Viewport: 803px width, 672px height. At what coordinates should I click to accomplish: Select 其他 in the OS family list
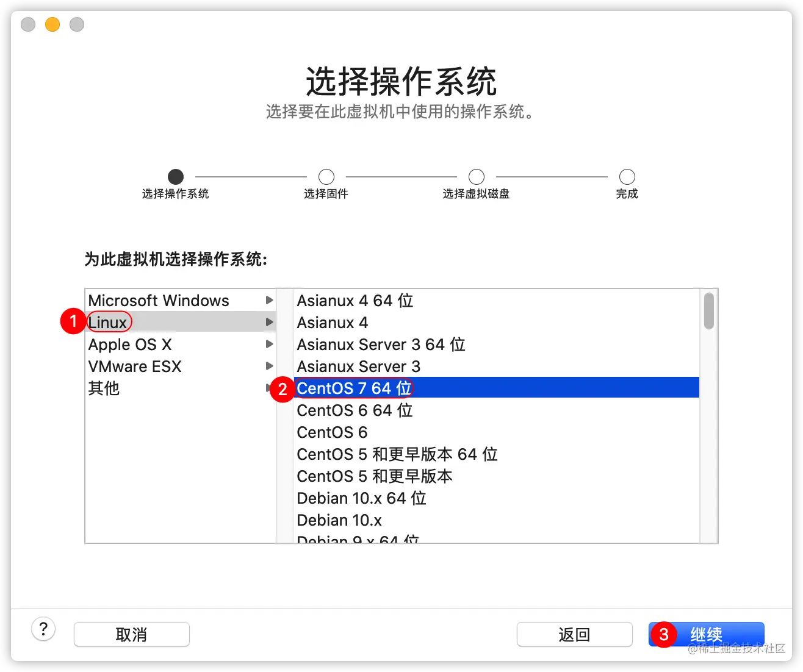click(181, 388)
